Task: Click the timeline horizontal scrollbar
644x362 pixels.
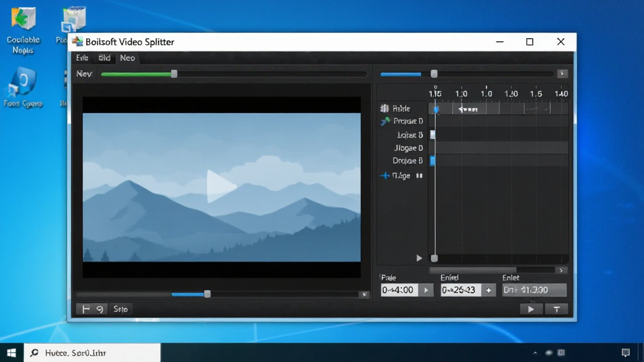Action: 473,270
